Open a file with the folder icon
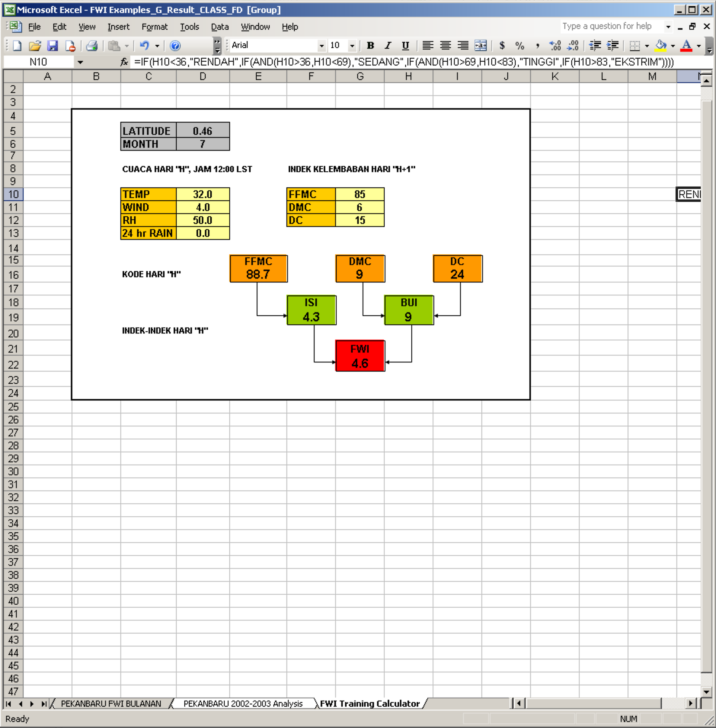 click(x=35, y=46)
